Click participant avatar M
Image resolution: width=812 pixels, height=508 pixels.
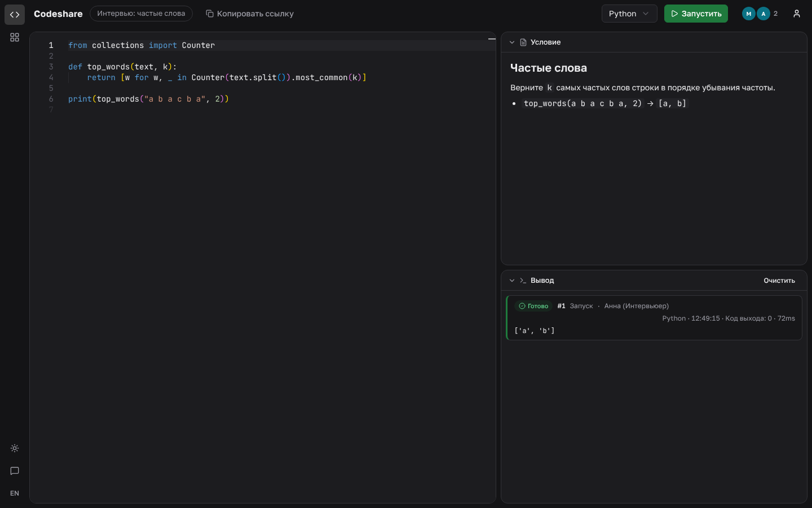pos(749,14)
